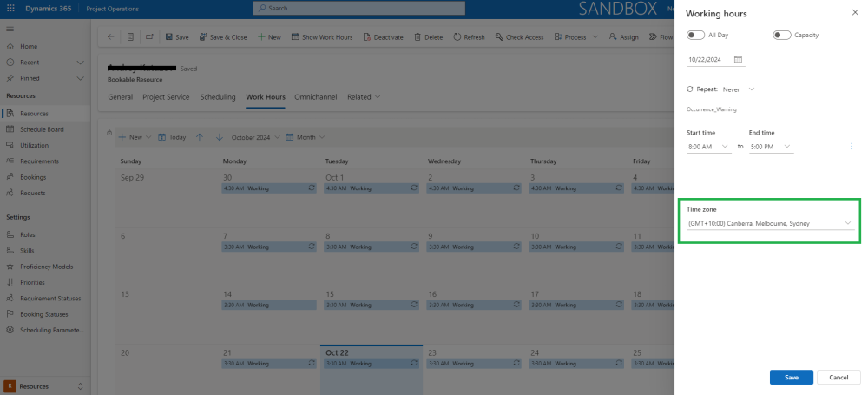This screenshot has height=395, width=868.
Task: Open Utilization in the sidebar
Action: coord(34,145)
